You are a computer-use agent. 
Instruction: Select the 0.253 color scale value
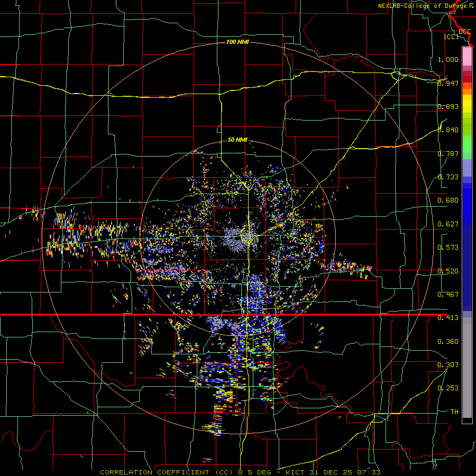pyautogui.click(x=448, y=388)
